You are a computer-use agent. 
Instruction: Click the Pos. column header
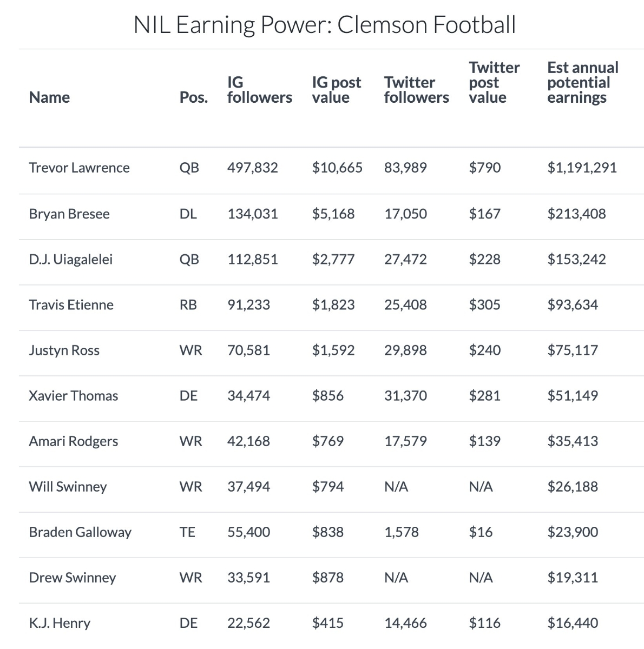tap(194, 97)
